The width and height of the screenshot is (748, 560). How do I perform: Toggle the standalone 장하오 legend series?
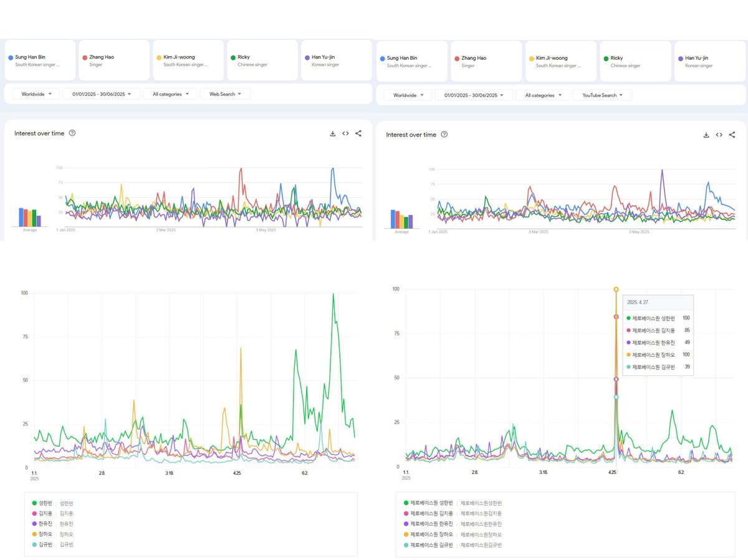(x=44, y=534)
